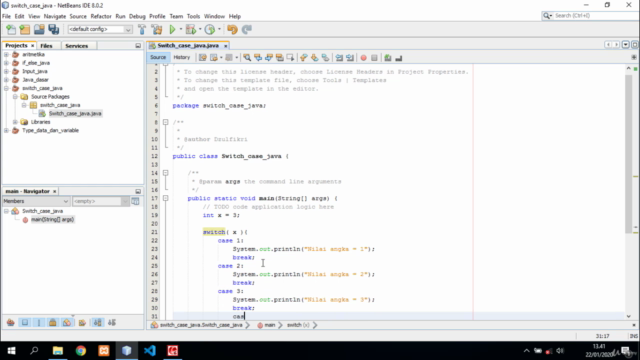The image size is (640, 360).
Task: Switch to the Services tab
Action: pos(77,46)
